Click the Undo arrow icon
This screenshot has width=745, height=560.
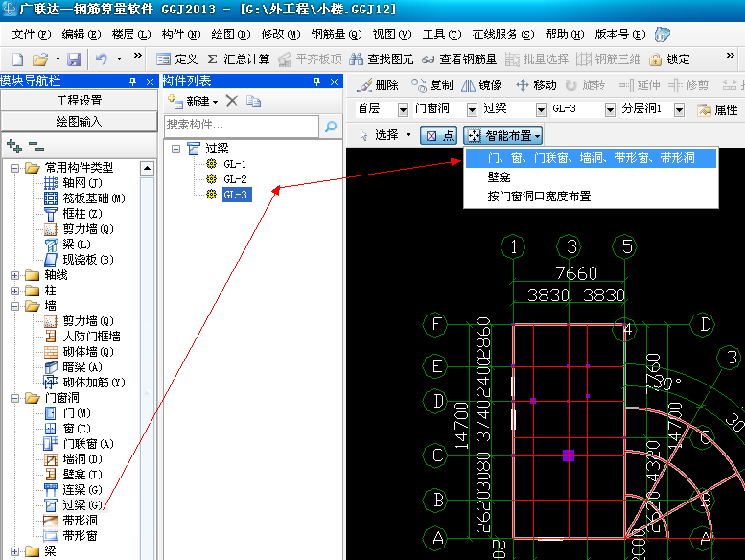(102, 59)
